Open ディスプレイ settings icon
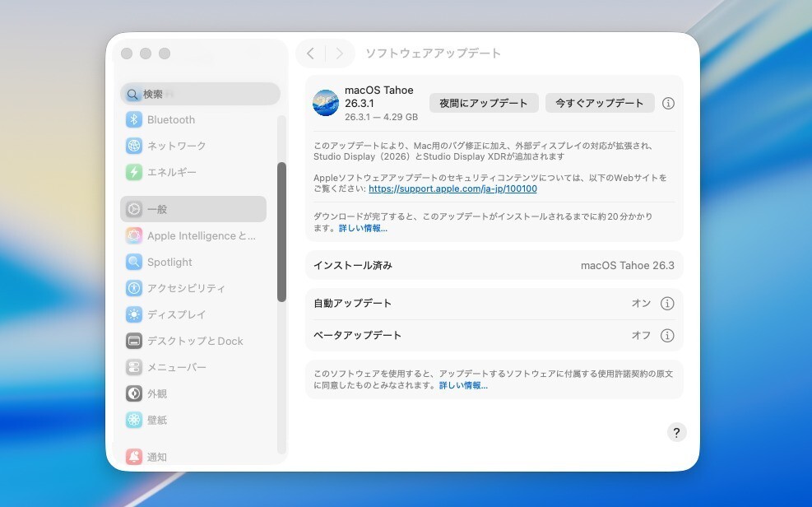The image size is (812, 507). pos(134,315)
